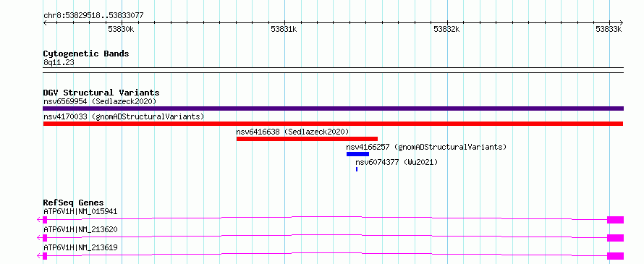
Task: Click the 53833k ruler tick label
Action: (609, 29)
